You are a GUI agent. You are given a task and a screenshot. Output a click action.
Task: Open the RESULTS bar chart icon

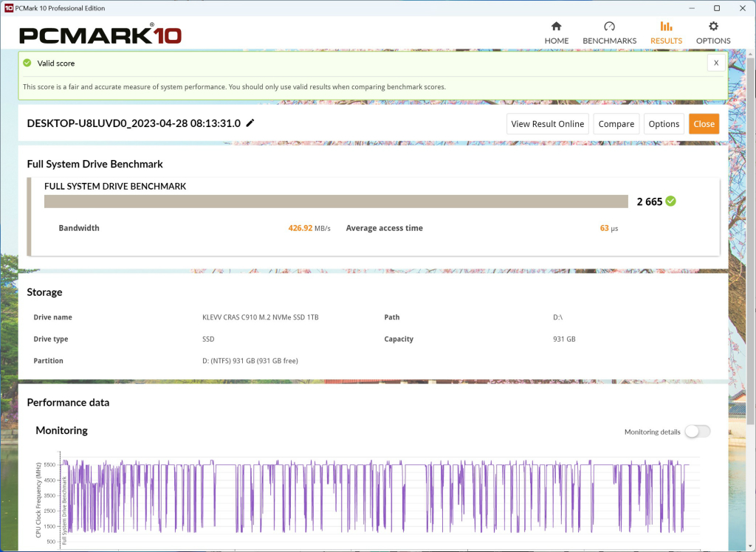click(x=667, y=26)
